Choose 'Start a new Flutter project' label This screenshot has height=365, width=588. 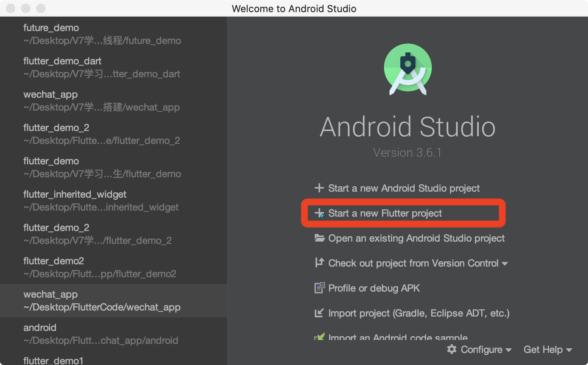(x=385, y=213)
